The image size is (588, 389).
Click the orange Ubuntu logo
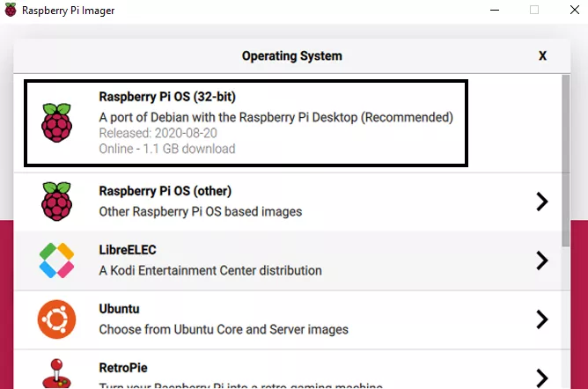pos(56,319)
